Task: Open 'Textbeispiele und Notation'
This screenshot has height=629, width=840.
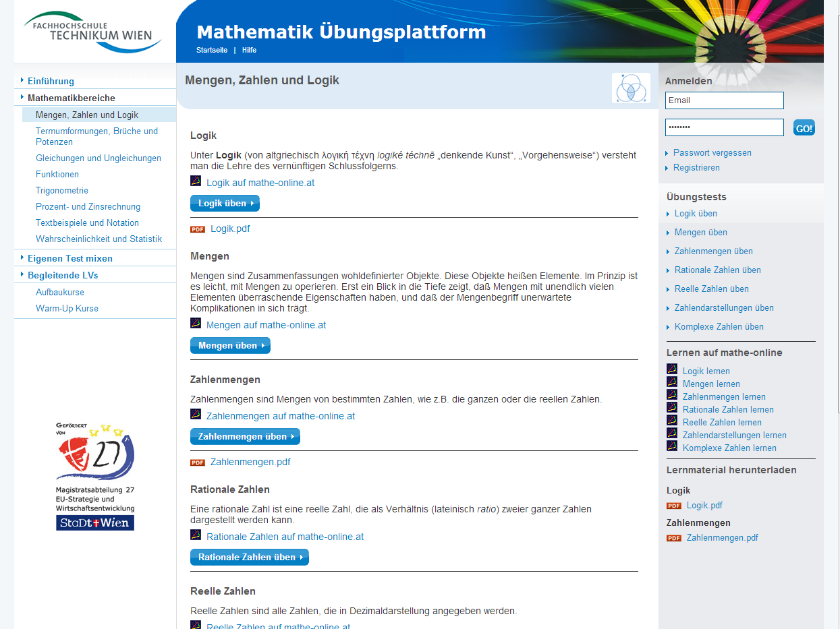Action: tap(87, 223)
